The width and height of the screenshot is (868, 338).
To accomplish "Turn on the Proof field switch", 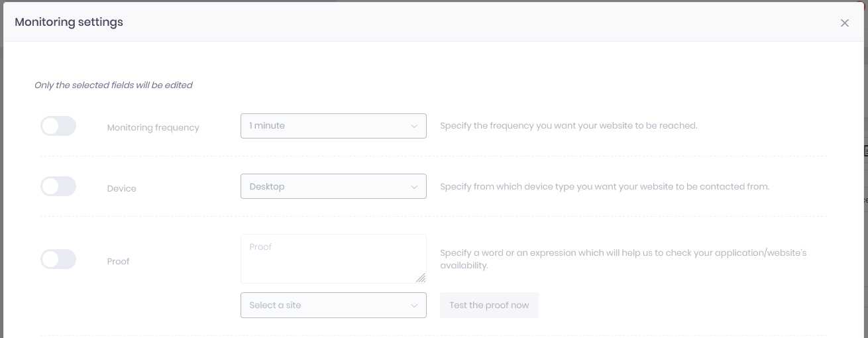I will click(x=58, y=259).
